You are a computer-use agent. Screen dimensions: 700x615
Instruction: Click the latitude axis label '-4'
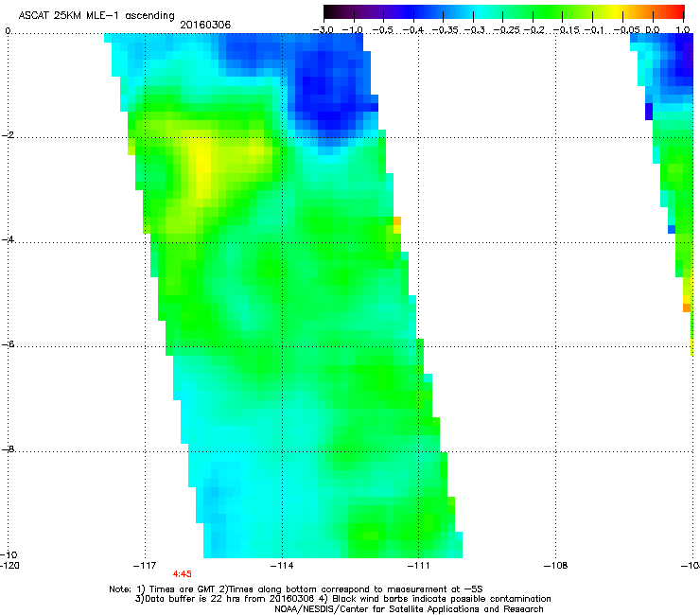click(x=8, y=239)
